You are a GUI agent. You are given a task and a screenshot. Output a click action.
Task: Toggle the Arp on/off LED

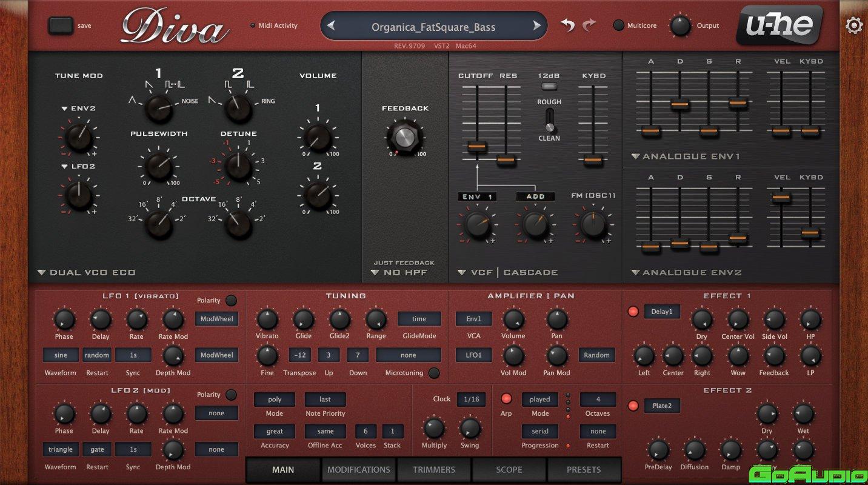[506, 399]
